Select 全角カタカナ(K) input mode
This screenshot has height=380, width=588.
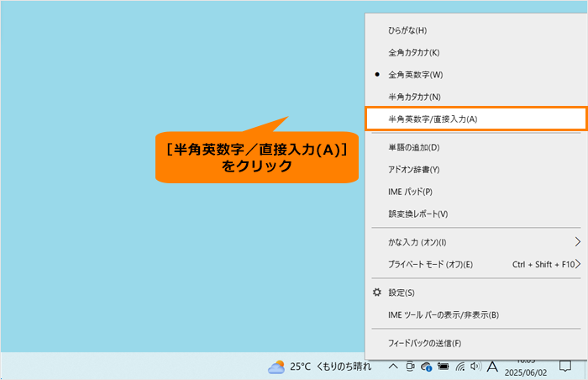pos(475,53)
